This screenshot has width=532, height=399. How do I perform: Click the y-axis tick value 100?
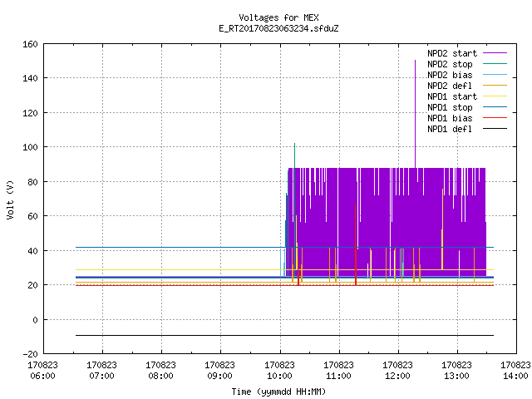click(x=30, y=148)
